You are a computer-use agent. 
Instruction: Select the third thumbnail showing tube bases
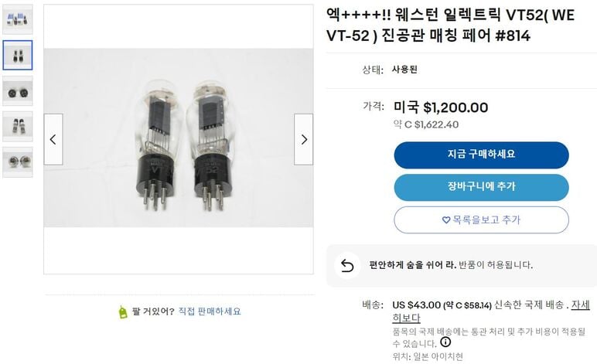coord(18,90)
